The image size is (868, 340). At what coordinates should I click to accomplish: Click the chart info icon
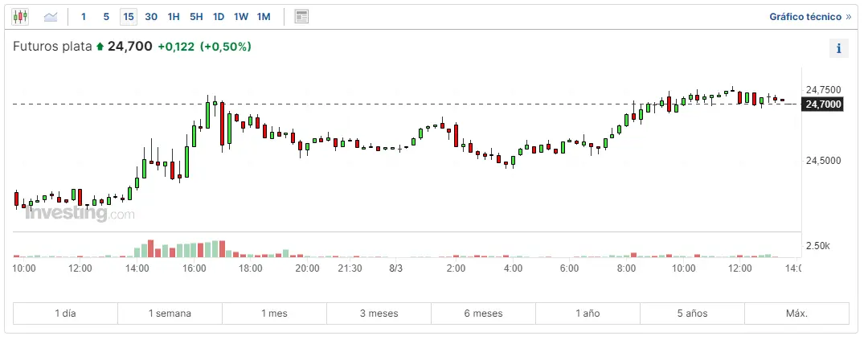point(838,48)
